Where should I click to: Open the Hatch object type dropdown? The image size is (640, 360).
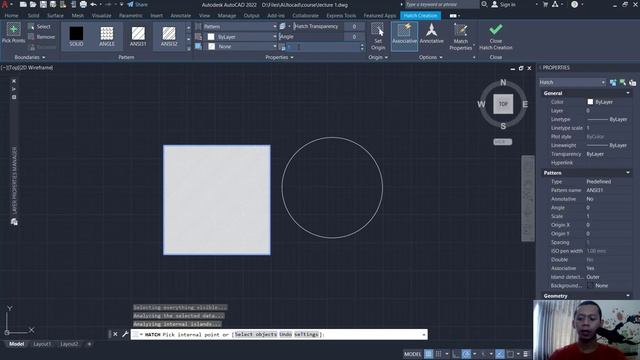pyautogui.click(x=572, y=82)
